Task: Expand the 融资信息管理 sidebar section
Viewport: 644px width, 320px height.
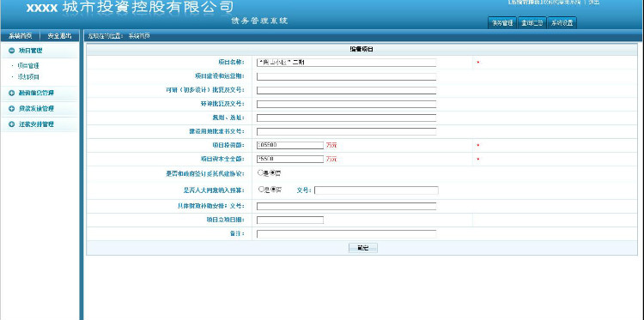Action: [x=11, y=94]
